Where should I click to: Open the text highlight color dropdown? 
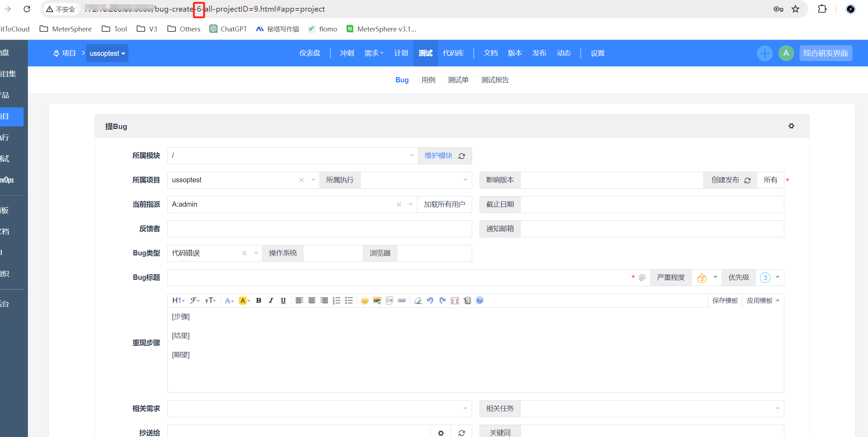click(245, 300)
